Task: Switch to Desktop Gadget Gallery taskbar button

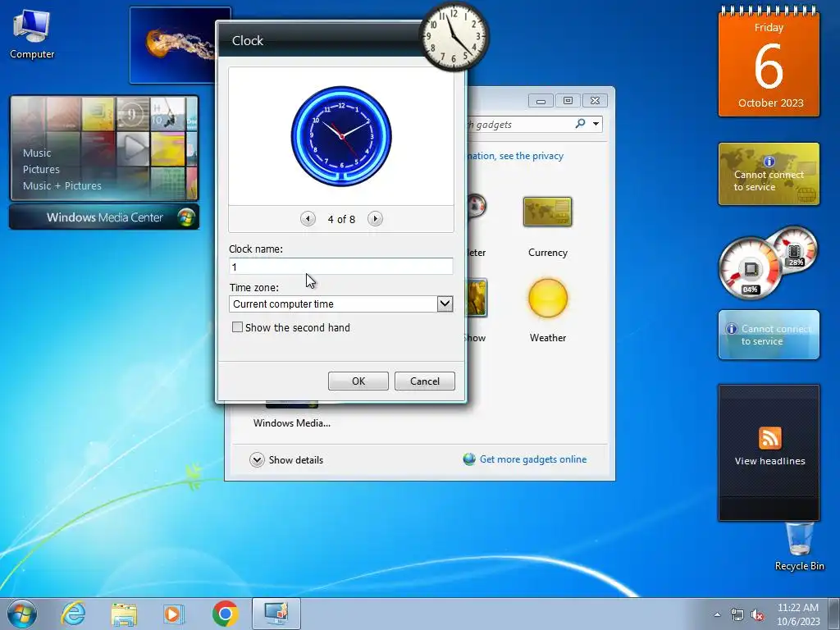Action: click(x=276, y=614)
